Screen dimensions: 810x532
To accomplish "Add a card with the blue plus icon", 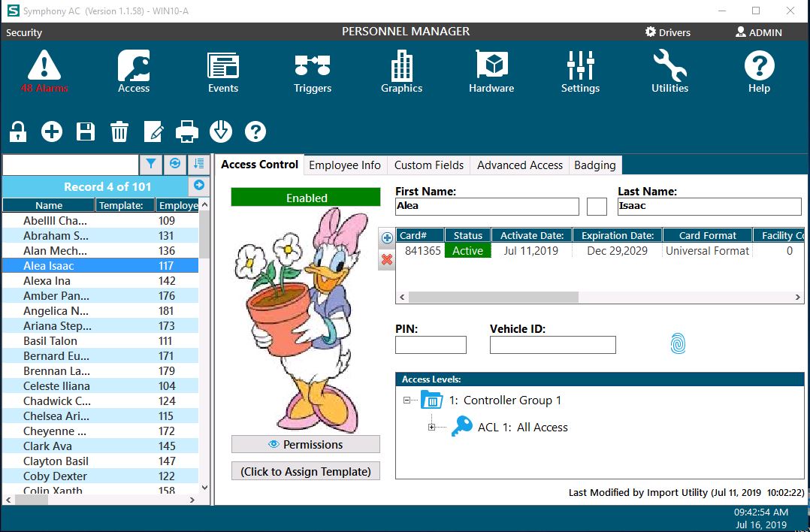I will pos(387,238).
